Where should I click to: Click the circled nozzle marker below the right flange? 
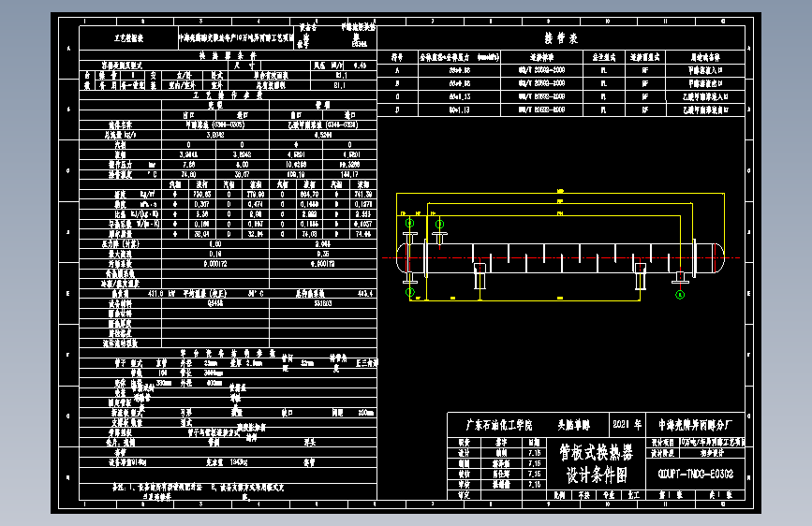[x=681, y=295]
